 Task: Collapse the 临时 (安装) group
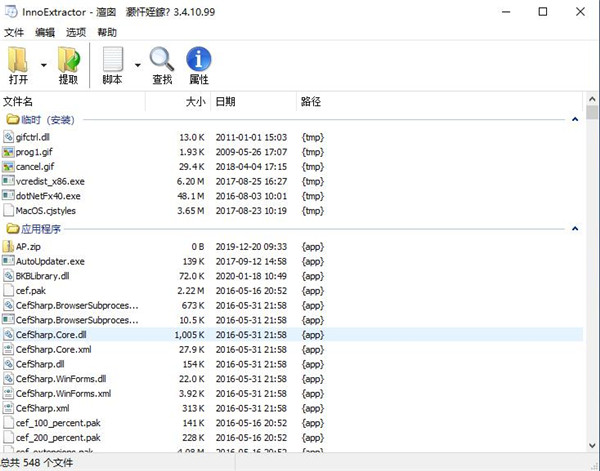point(576,119)
